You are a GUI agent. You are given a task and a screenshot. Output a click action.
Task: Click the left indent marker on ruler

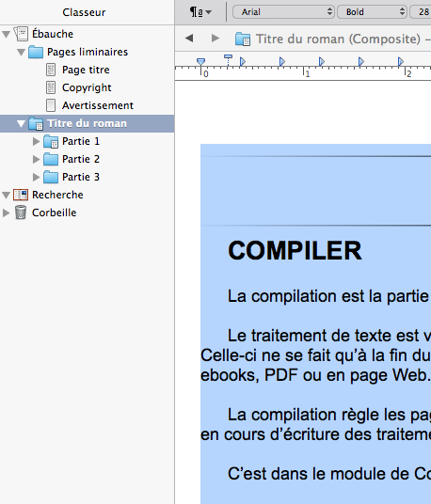click(x=200, y=62)
